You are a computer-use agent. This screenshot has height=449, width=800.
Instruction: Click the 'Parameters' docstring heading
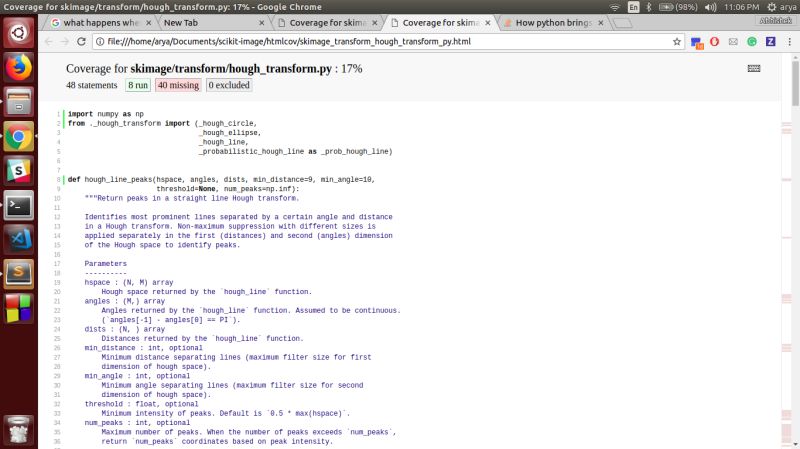(106, 264)
